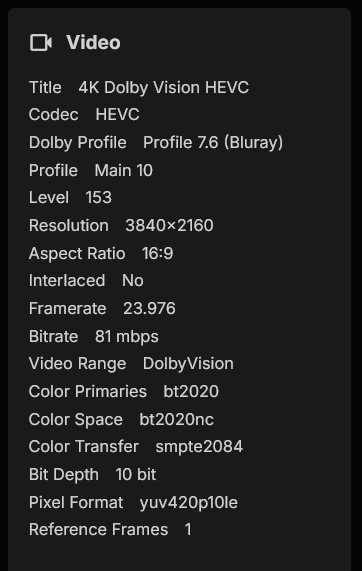Click the Bitrate value 81 mbps

pos(127,337)
